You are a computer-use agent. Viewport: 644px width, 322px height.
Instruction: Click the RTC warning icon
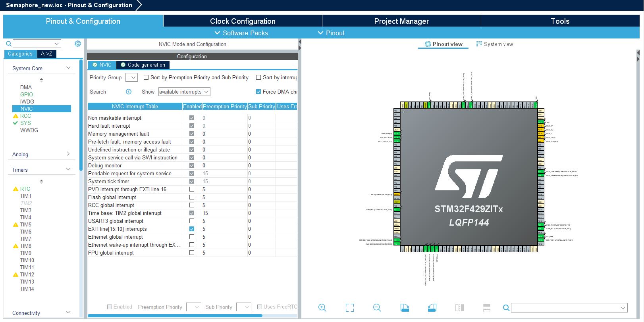point(16,189)
